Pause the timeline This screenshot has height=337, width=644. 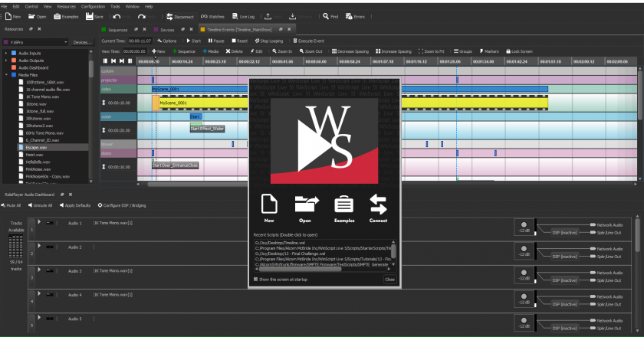pyautogui.click(x=216, y=41)
